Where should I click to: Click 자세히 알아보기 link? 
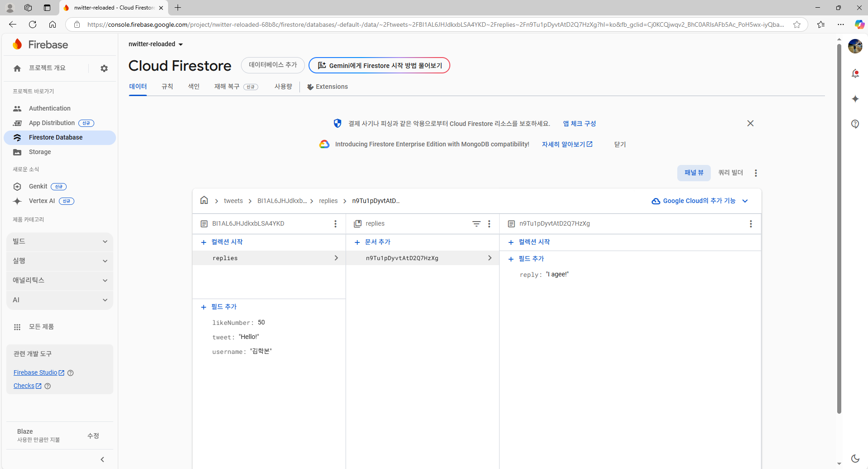coord(567,144)
